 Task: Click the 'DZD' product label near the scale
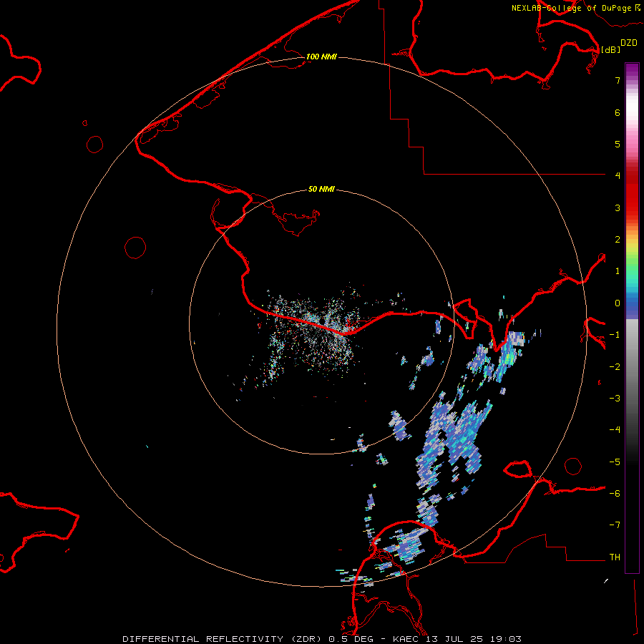[x=629, y=43]
